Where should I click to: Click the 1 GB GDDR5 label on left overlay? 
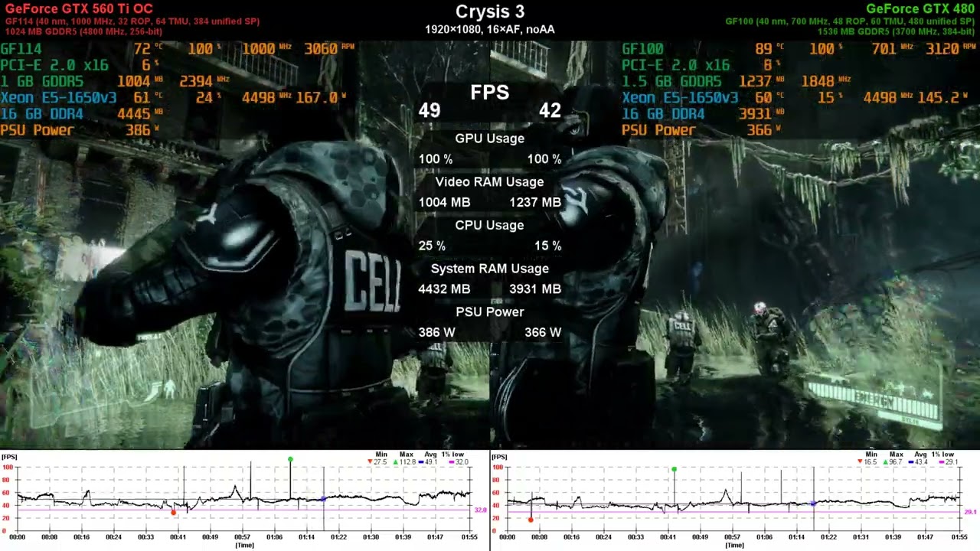42,82
